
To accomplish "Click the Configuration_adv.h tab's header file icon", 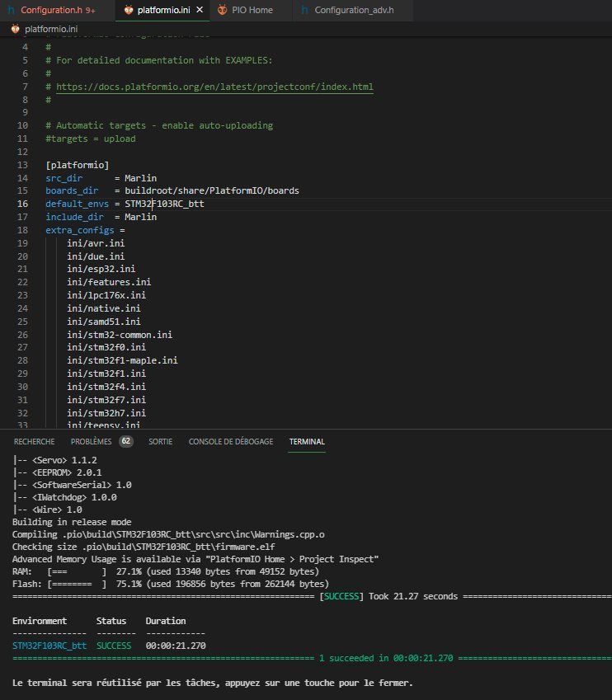I will coord(304,10).
